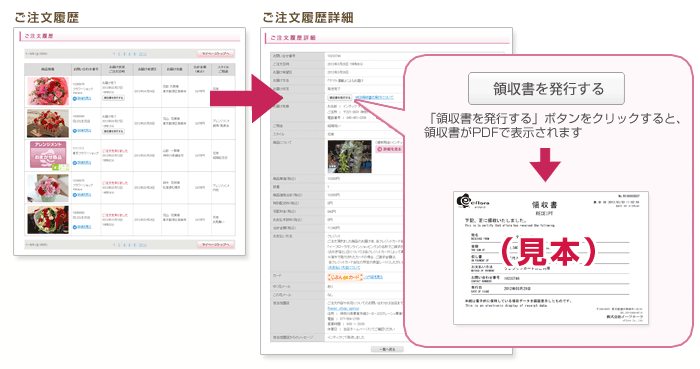Screen dimensions: 700x369
Task: Click the blue detail icon in the third order row
Action: 75,163
